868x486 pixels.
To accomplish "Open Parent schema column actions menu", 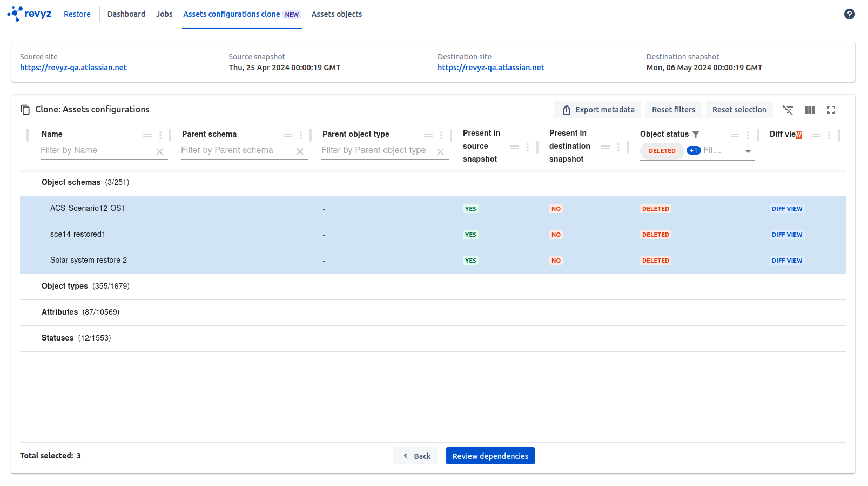I will [301, 135].
